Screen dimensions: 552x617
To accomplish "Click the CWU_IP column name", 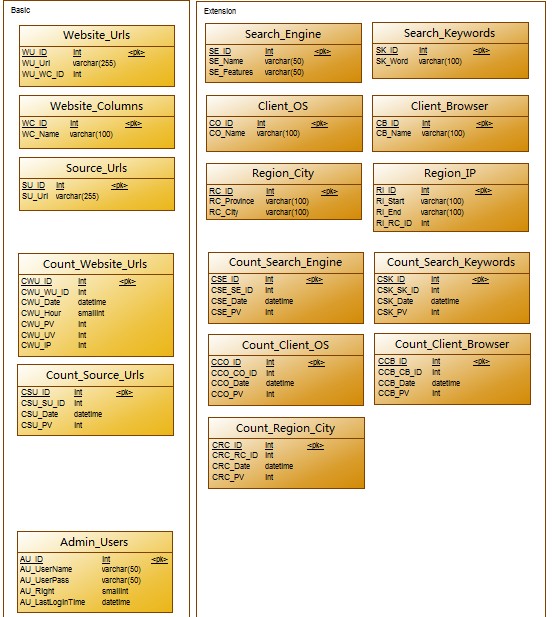I will tap(36, 345).
